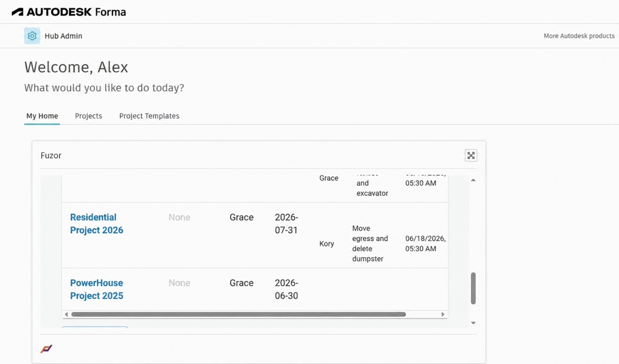Select the My Home tab
This screenshot has width=619, height=364.
point(42,116)
